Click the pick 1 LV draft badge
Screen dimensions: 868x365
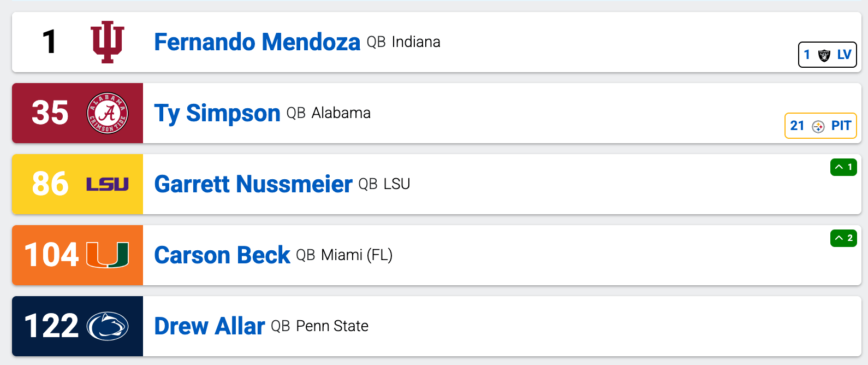(x=828, y=55)
